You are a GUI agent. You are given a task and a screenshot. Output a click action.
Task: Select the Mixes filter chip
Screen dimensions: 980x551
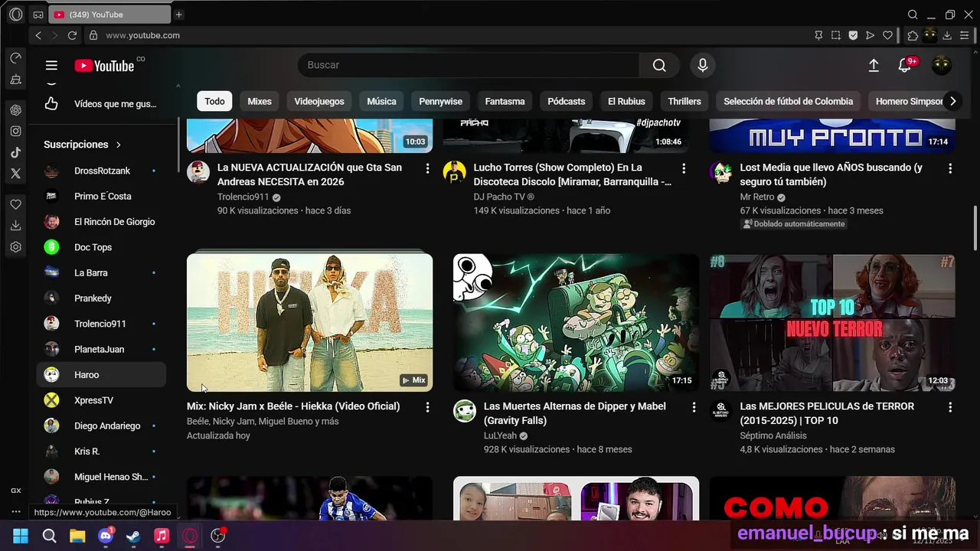click(x=260, y=101)
